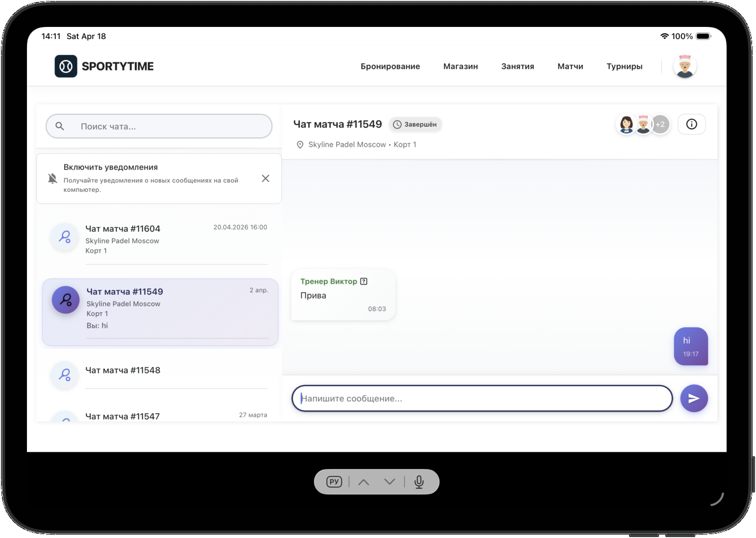Tap the keyboard microphone dictation icon
The height and width of the screenshot is (538, 756).
419,482
